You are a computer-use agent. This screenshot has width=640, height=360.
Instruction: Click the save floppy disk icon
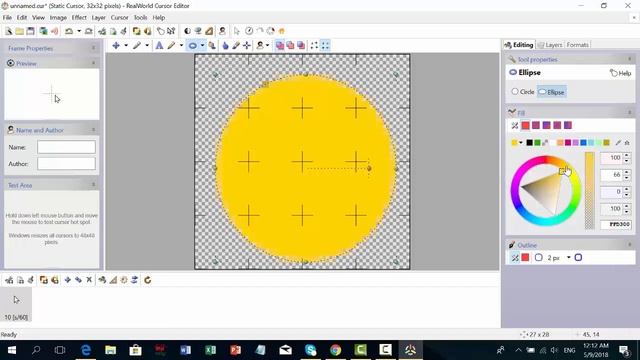tap(30, 31)
